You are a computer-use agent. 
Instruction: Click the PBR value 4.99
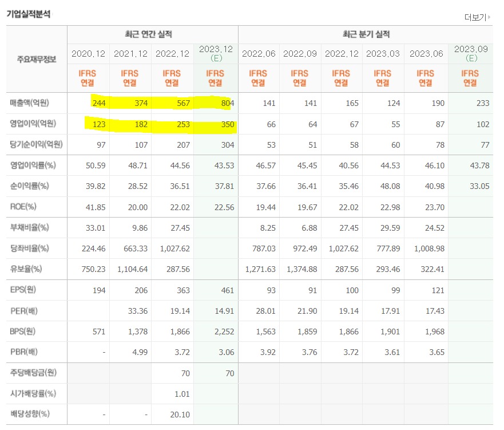[140, 352]
